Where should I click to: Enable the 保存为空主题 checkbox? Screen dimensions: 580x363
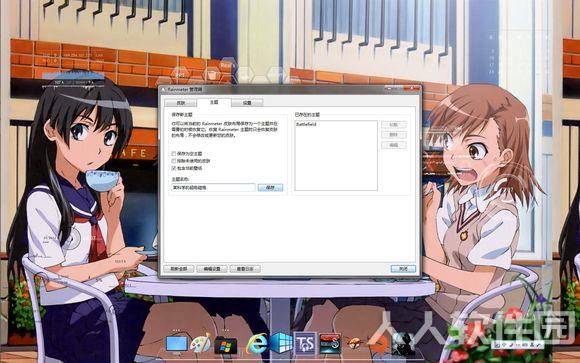173,154
